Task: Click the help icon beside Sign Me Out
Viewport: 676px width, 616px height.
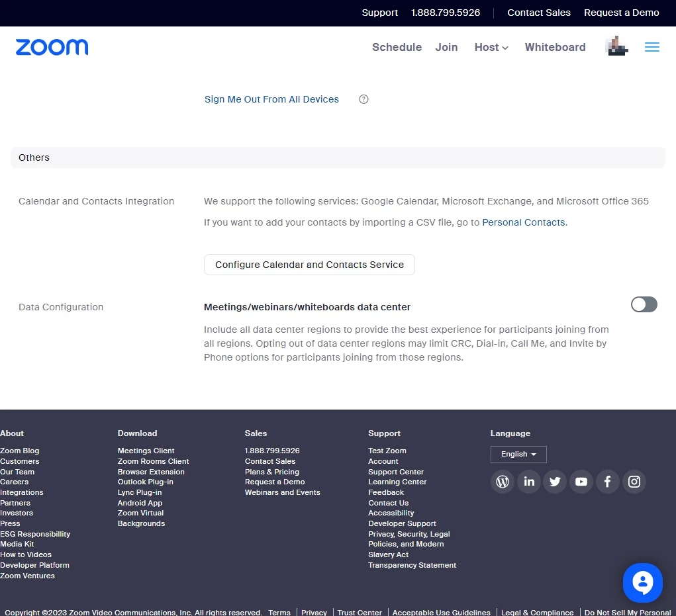Action: pyautogui.click(x=363, y=99)
